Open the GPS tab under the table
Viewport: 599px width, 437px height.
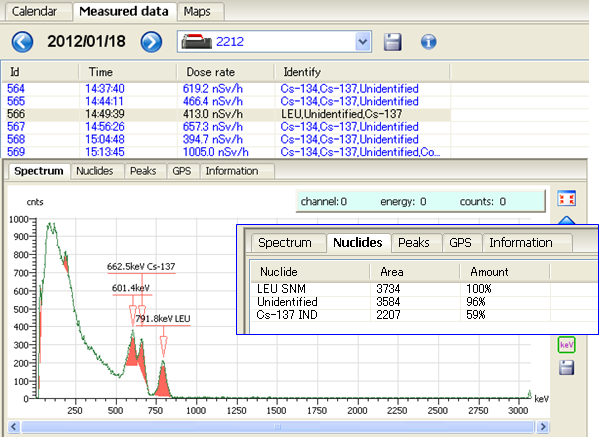[x=182, y=171]
